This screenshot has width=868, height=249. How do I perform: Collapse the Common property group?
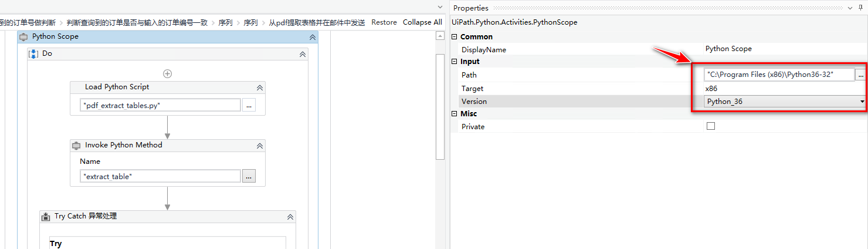click(455, 37)
